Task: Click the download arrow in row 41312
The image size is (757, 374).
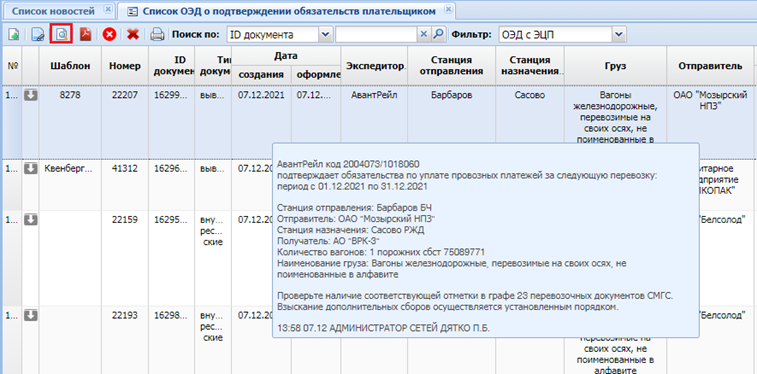Action: tap(30, 169)
